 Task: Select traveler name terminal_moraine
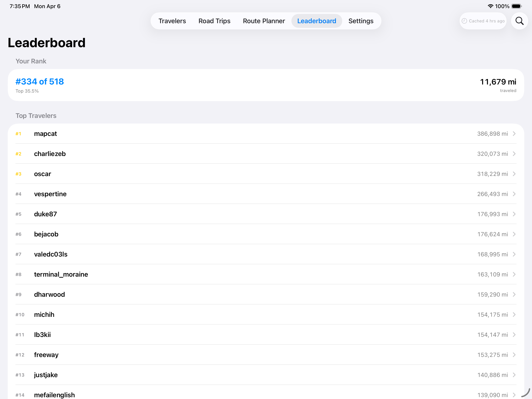point(61,275)
